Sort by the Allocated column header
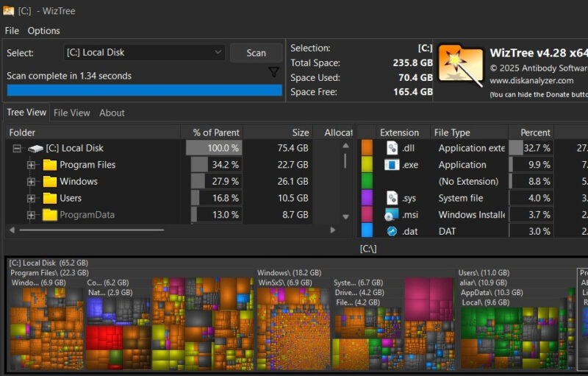The width and height of the screenshot is (588, 376). tap(334, 132)
